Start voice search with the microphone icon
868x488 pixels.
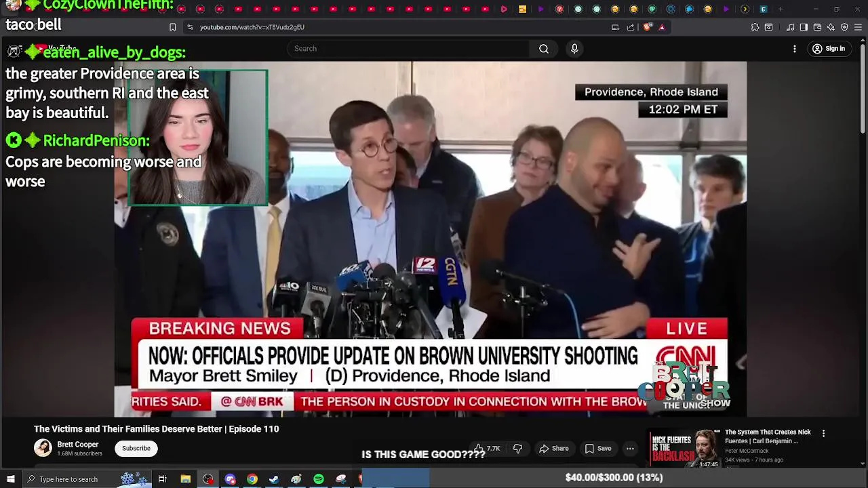pyautogui.click(x=574, y=49)
